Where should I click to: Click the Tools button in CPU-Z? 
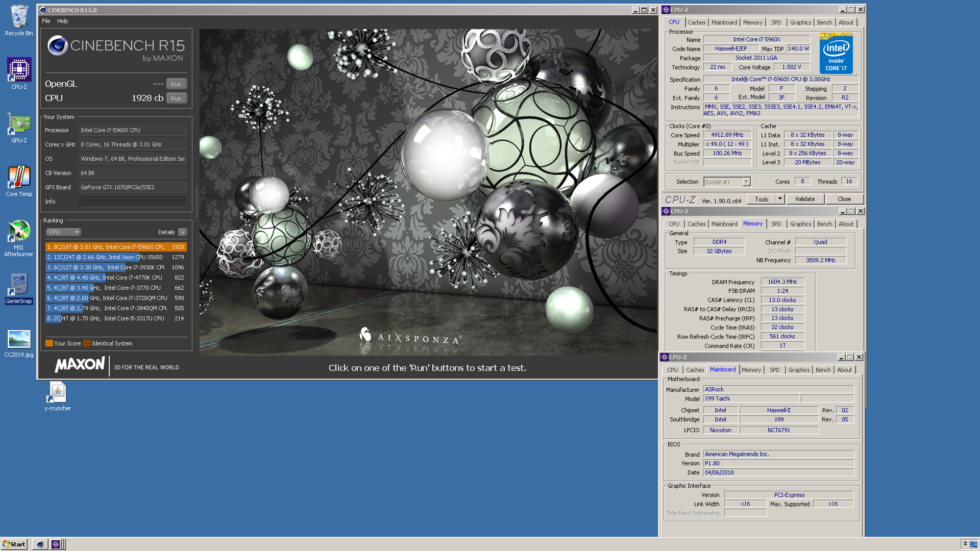tap(762, 199)
